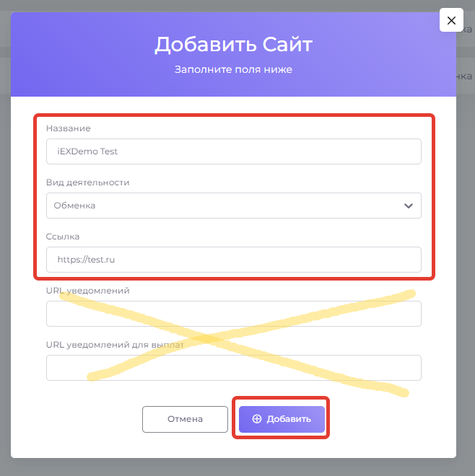Screen dimensions: 475x476
Task: Place cursor in iEXDemo Test text
Action: click(x=87, y=151)
